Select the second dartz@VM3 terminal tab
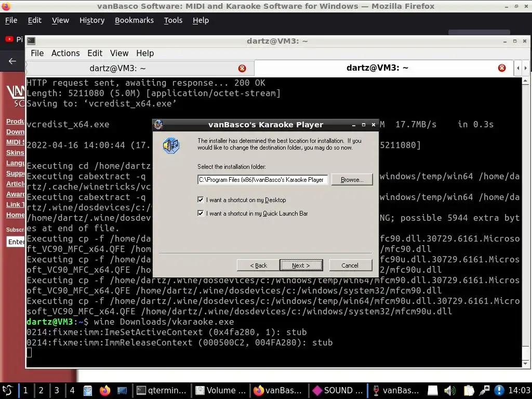This screenshot has height=399, width=532. point(377,68)
